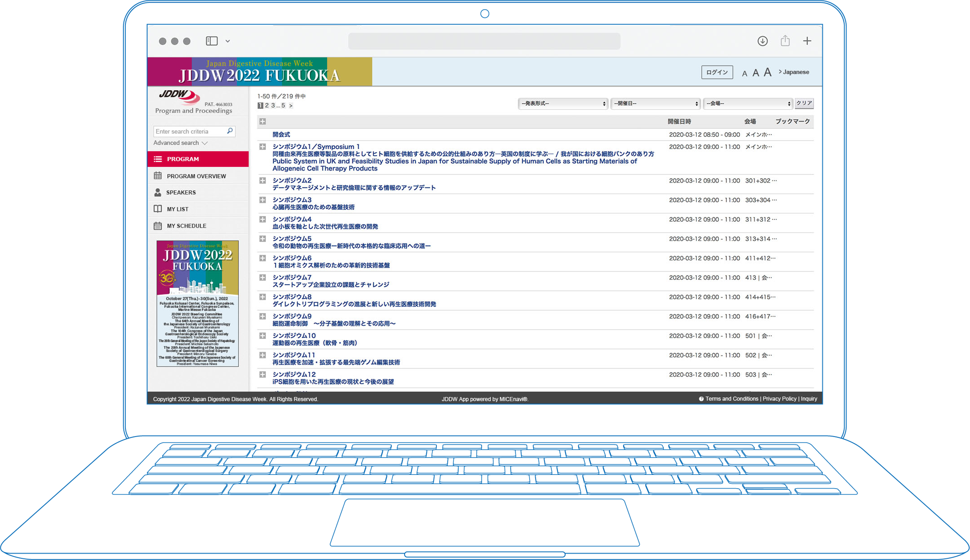Open the 発表形式 dropdown filter
Screen dimensions: 970x560
(x=563, y=103)
